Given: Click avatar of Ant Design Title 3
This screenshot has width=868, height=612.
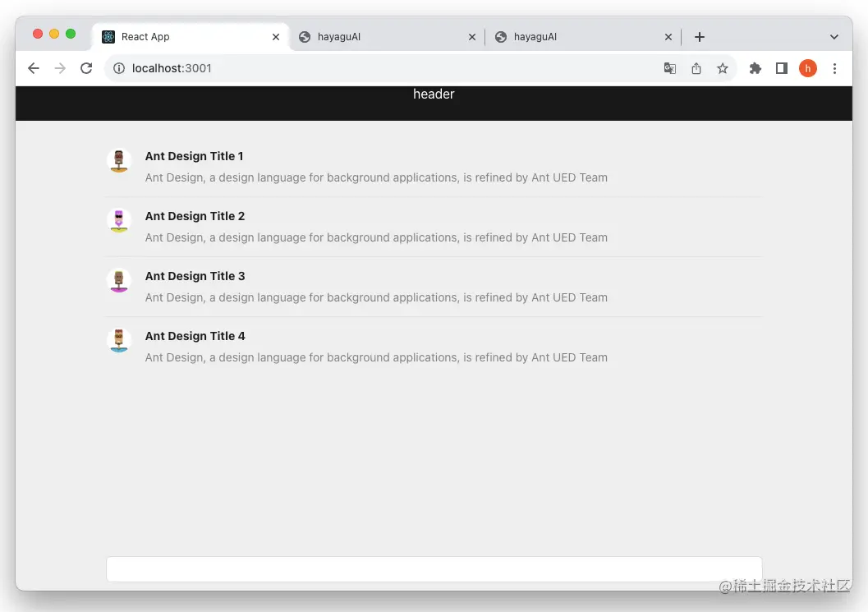Looking at the screenshot, I should 119,280.
